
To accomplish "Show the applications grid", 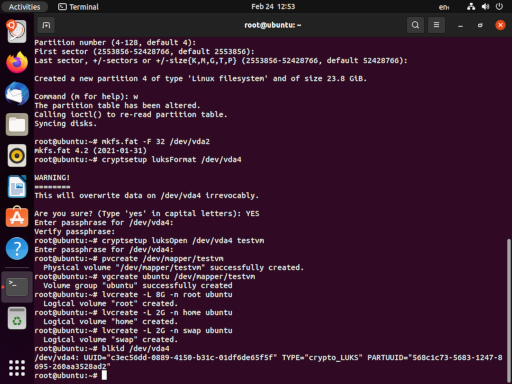I will pos(17,368).
